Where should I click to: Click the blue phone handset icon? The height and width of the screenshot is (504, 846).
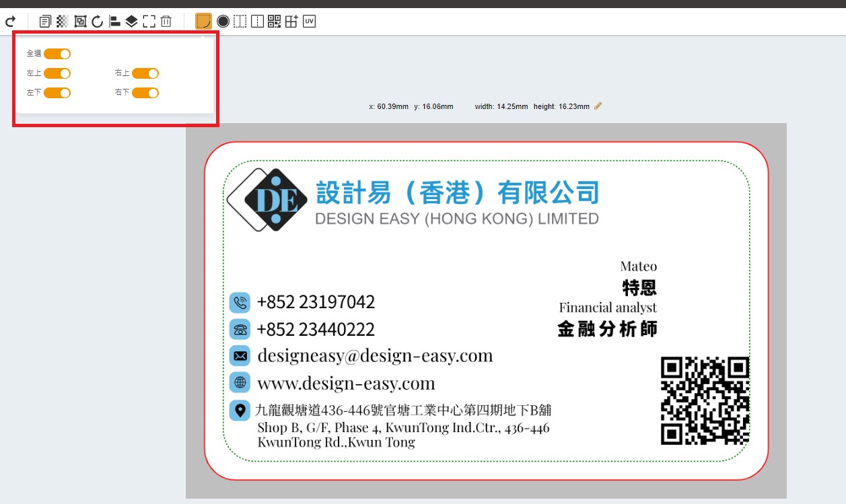pos(240,302)
